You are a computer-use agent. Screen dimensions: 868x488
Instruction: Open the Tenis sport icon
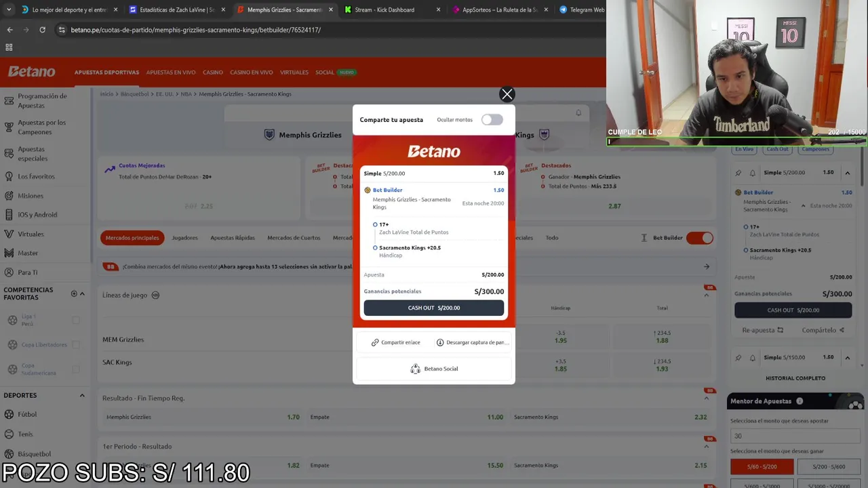click(x=9, y=434)
